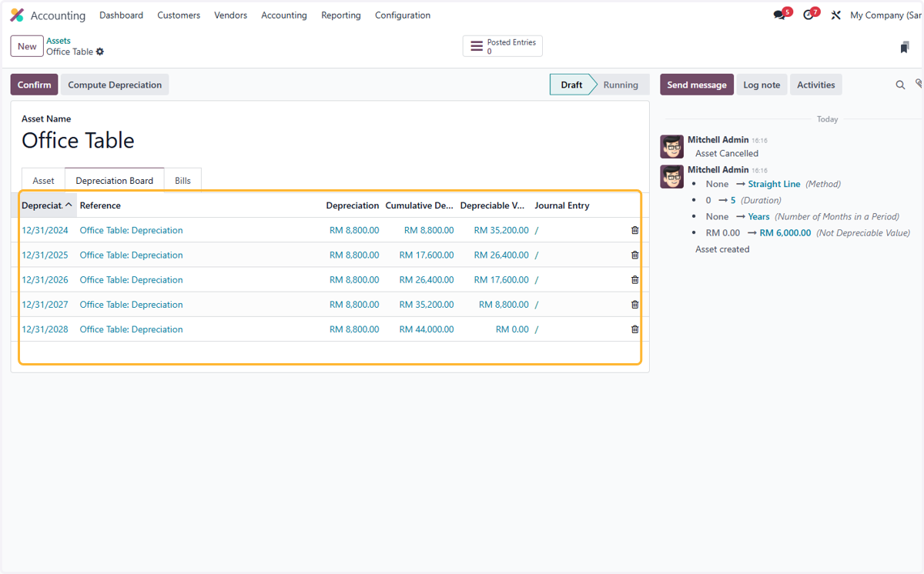
Task: Delete the 12/31/2027 depreciation line
Action: (634, 304)
